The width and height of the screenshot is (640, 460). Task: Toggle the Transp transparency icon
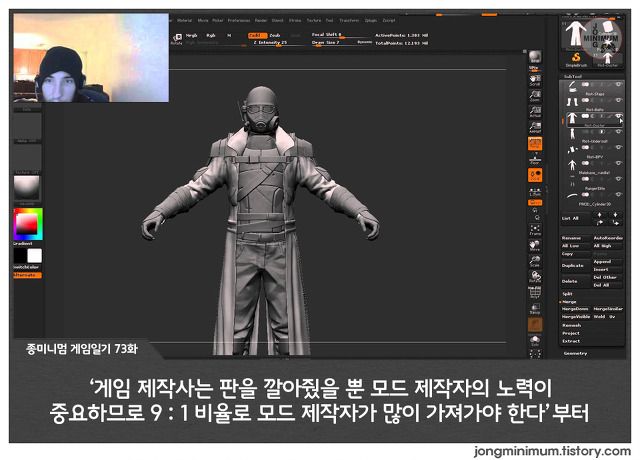coord(535,309)
